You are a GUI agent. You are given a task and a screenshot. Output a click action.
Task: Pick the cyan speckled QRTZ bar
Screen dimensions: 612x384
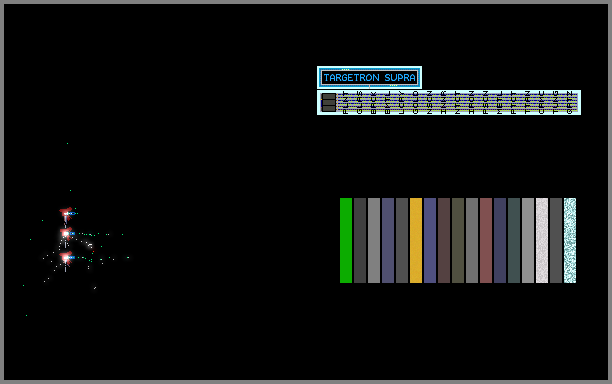570,240
